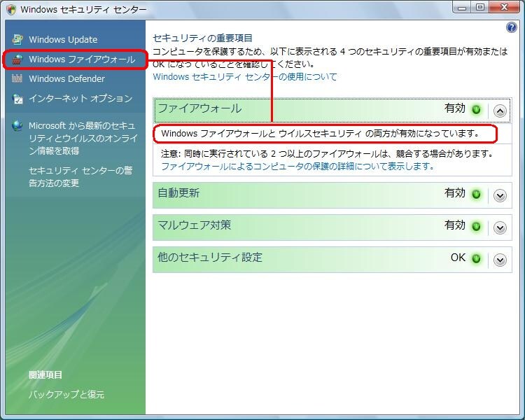Click the text saying both firewalls 有効になっています
Image resolution: width=525 pixels, height=420 pixels.
pos(321,134)
